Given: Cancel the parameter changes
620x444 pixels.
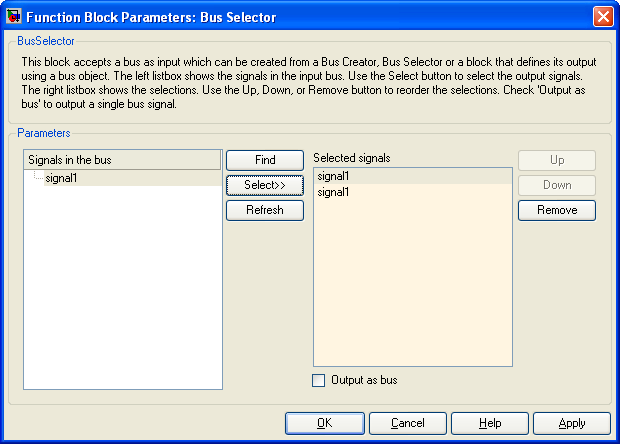Looking at the screenshot, I should (408, 423).
